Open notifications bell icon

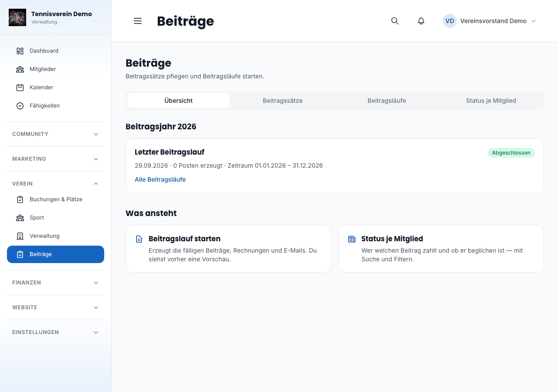coord(421,21)
